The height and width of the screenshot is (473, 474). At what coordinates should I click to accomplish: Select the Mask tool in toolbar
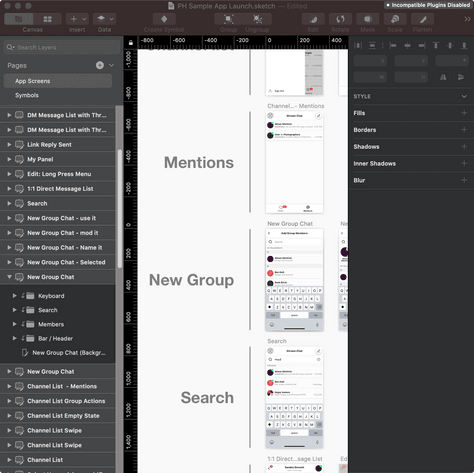click(x=367, y=19)
